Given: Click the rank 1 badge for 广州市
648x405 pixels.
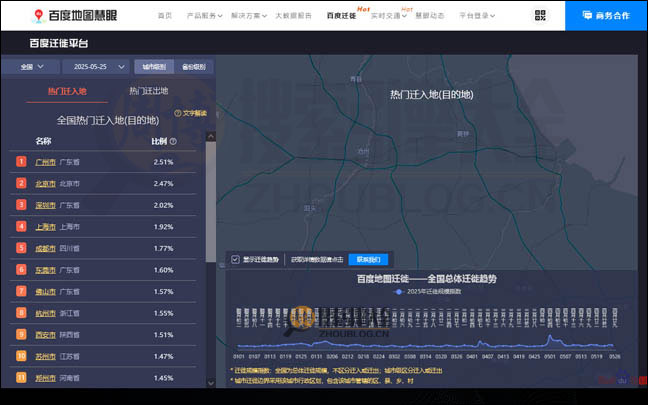Looking at the screenshot, I should coord(21,162).
